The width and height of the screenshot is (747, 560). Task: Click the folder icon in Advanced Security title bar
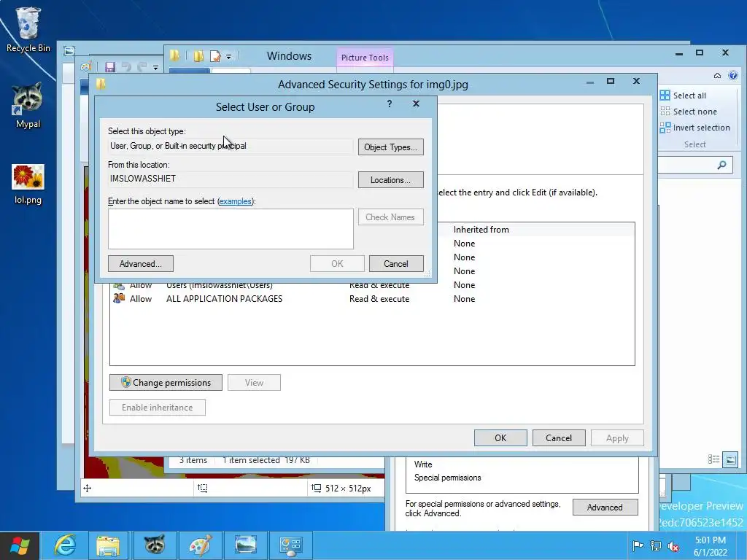[101, 85]
